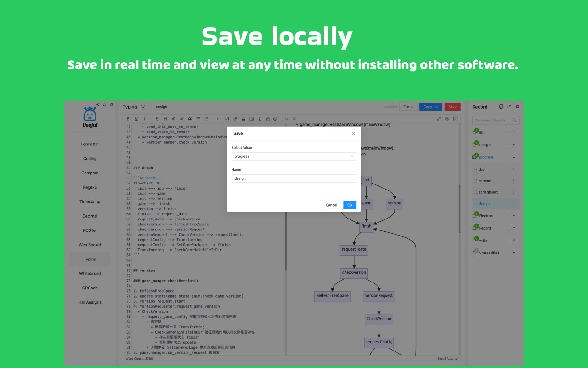Click the new document icon in Record panel
Image resolution: width=588 pixels, height=368 pixels.
501,107
